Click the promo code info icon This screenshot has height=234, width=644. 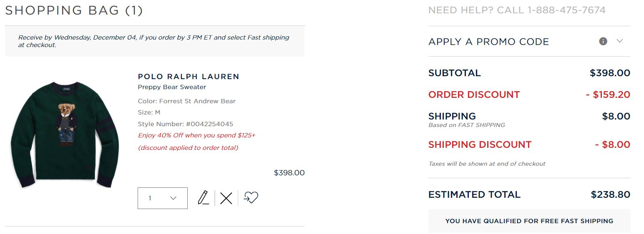tap(603, 41)
